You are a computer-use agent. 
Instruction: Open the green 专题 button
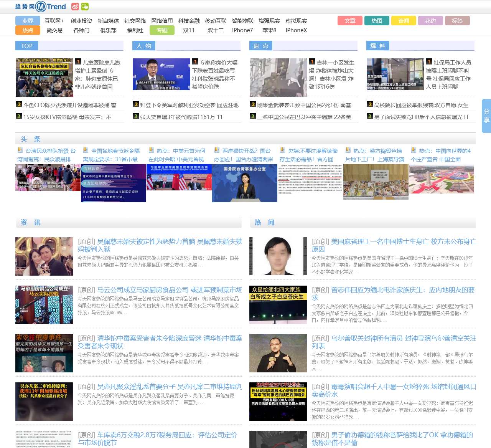(x=162, y=30)
